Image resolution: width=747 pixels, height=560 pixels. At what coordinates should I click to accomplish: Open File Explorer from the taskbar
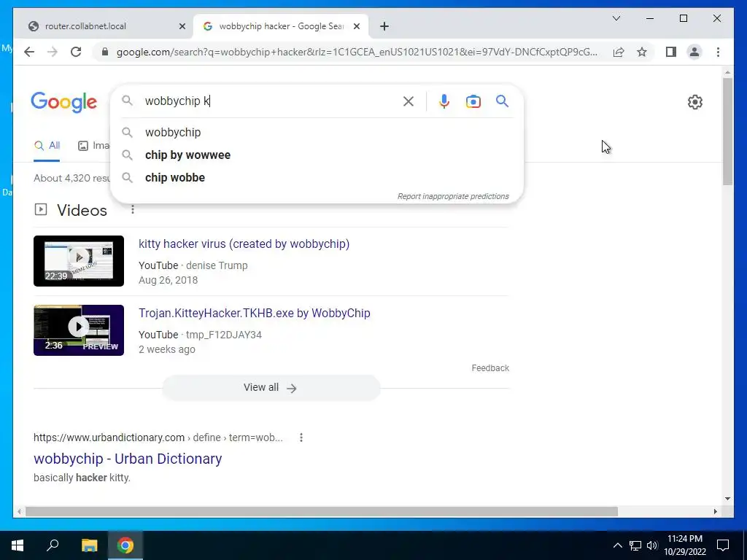89,545
